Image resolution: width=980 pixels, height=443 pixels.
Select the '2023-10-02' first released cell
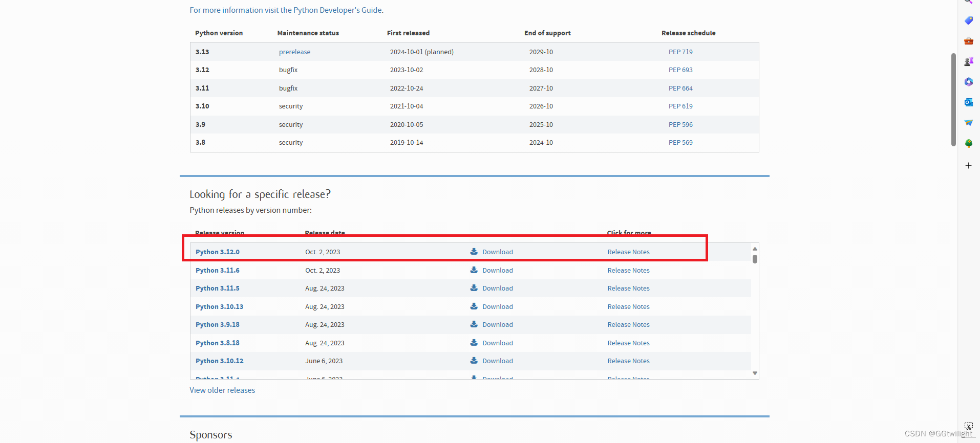[x=407, y=70]
